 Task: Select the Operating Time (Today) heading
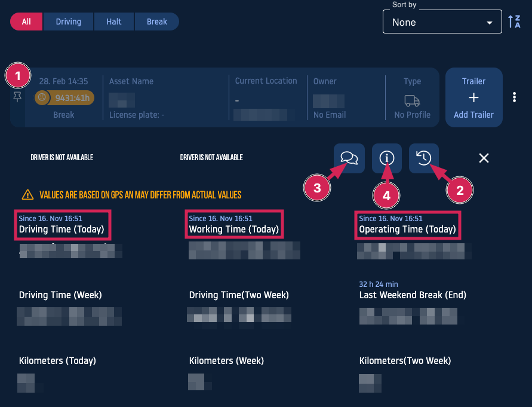pyautogui.click(x=407, y=229)
